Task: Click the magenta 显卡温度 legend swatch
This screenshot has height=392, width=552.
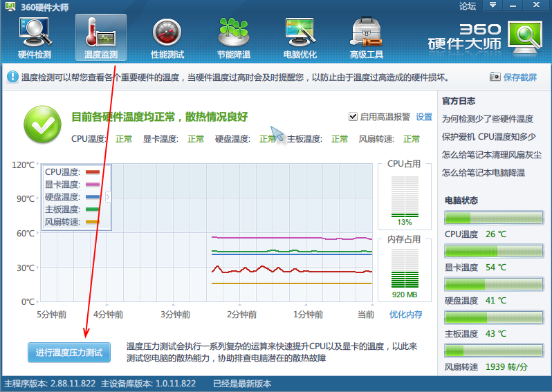Action: click(x=93, y=185)
